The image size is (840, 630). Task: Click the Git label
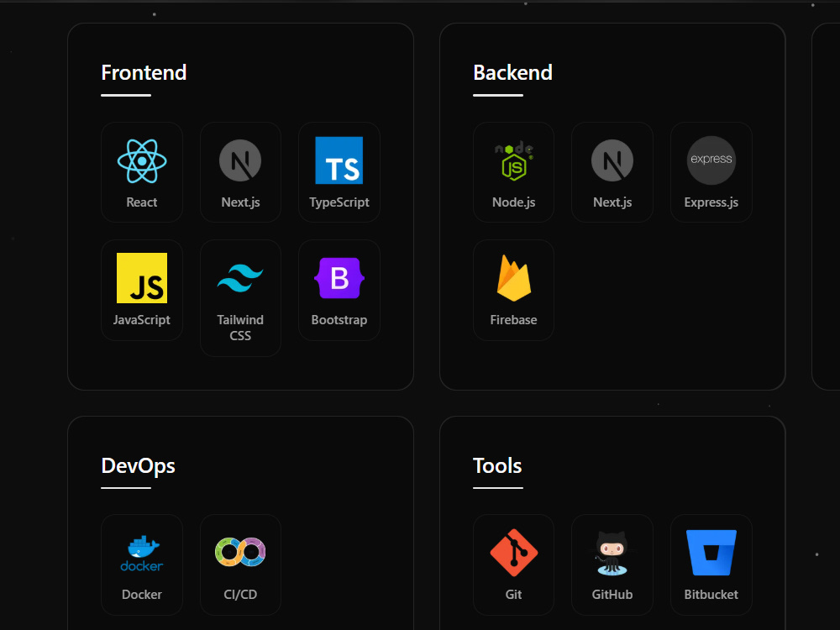pos(514,595)
